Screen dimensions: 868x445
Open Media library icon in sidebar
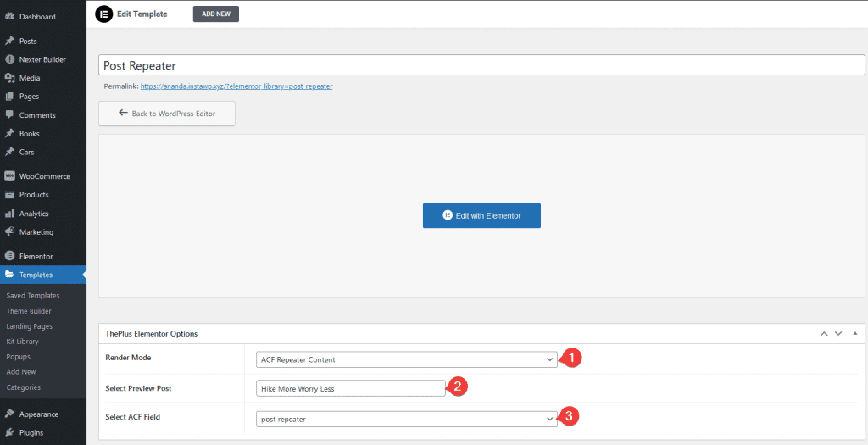pos(9,78)
